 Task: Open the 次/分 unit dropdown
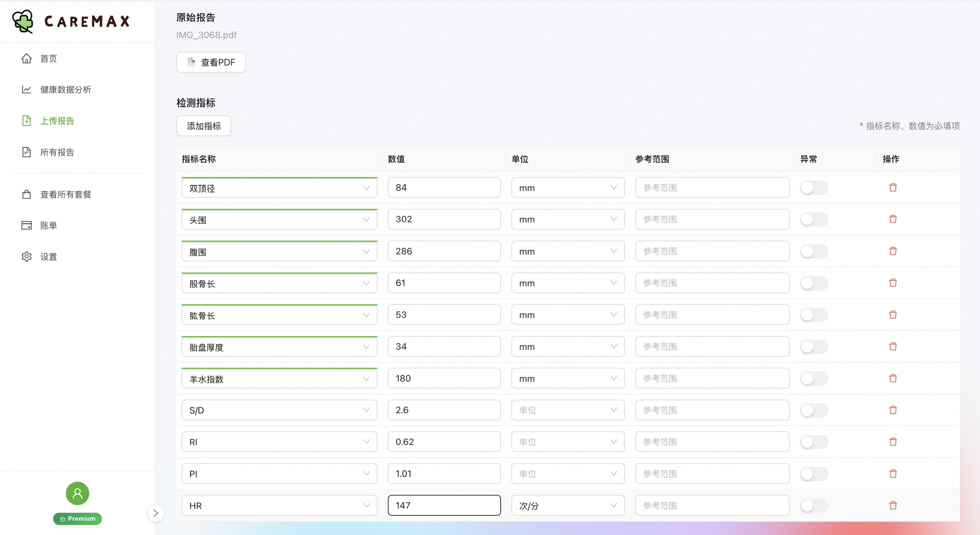point(568,505)
